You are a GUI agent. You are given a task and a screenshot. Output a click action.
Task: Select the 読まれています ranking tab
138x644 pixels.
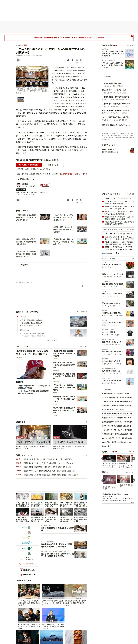point(110,198)
